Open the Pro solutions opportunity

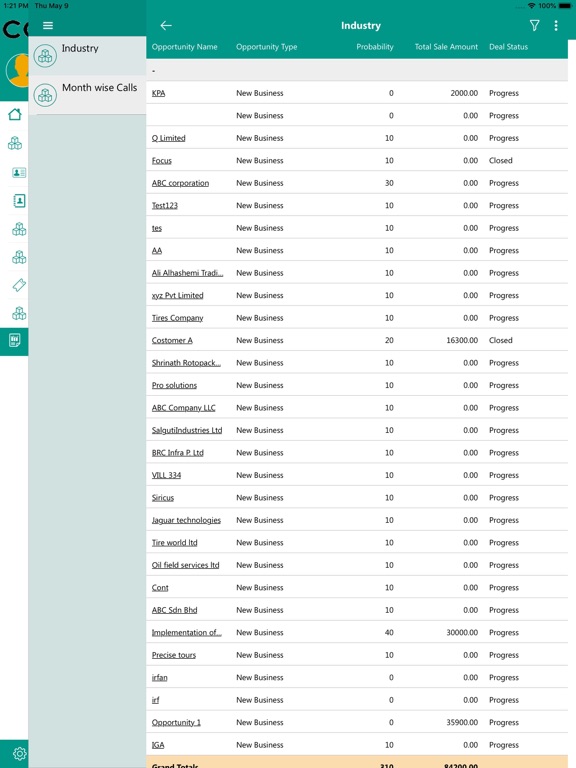coord(174,385)
